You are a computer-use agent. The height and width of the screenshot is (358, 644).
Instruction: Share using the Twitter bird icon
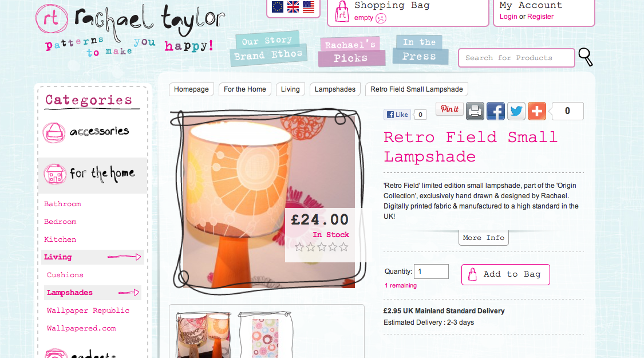coord(516,111)
